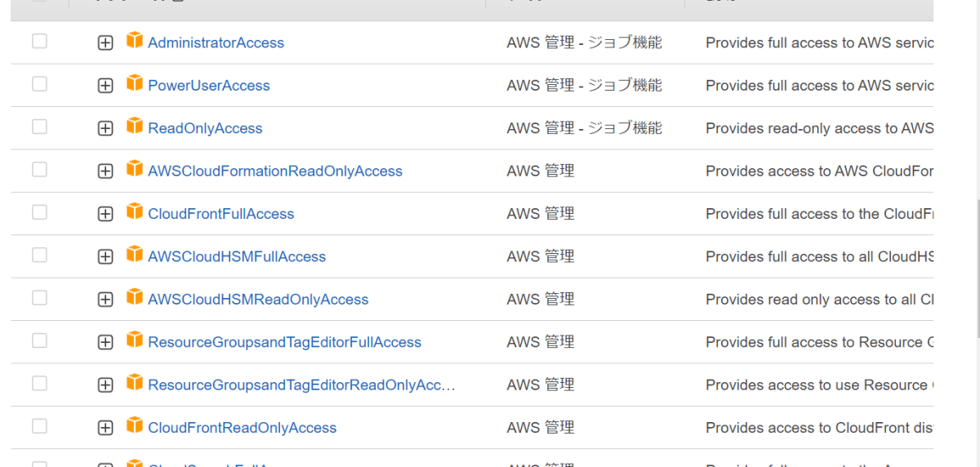Open the PowerUserAccess policy link
The height and width of the screenshot is (467, 980).
tap(208, 86)
